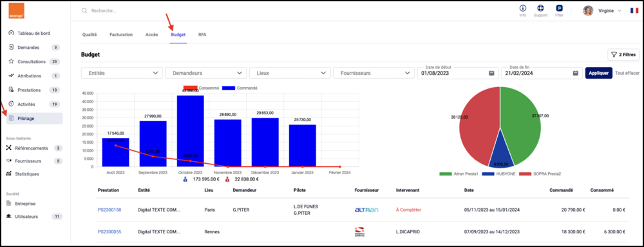Image resolution: width=644 pixels, height=247 pixels.
Task: Click the Prestation column header
Action: click(x=108, y=190)
